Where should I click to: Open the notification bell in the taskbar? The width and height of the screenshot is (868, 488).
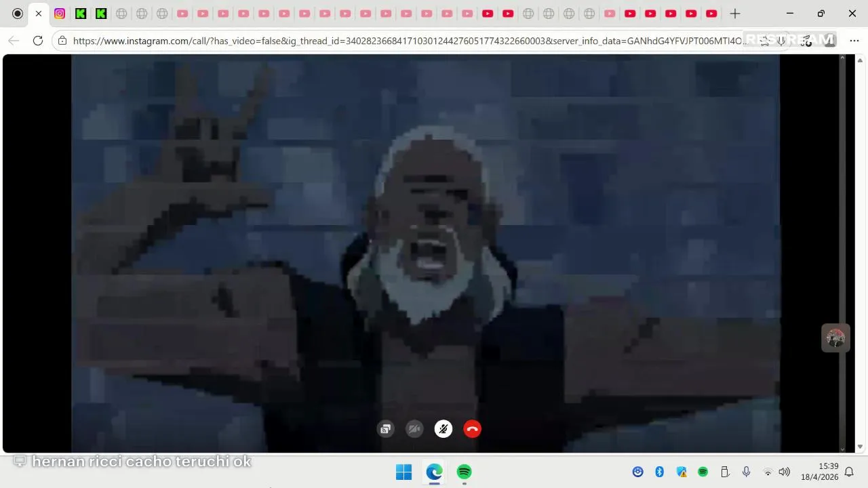tap(848, 472)
